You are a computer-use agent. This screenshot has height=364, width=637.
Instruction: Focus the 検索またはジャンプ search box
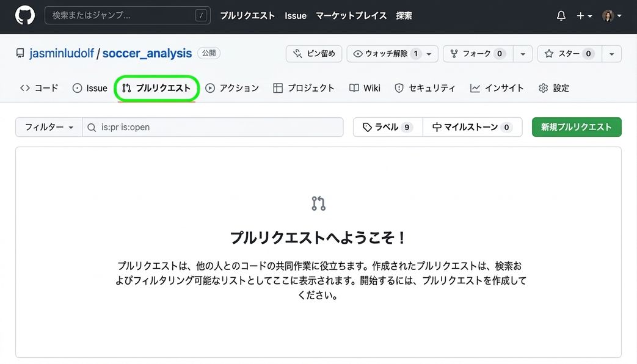click(128, 15)
